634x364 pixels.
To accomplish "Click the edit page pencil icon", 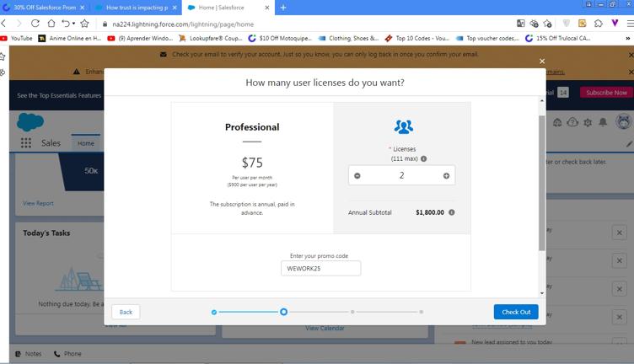I will [x=629, y=144].
